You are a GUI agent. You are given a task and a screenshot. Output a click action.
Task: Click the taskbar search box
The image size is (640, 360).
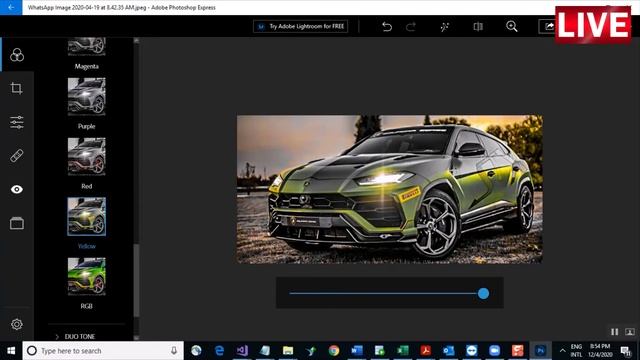click(103, 351)
